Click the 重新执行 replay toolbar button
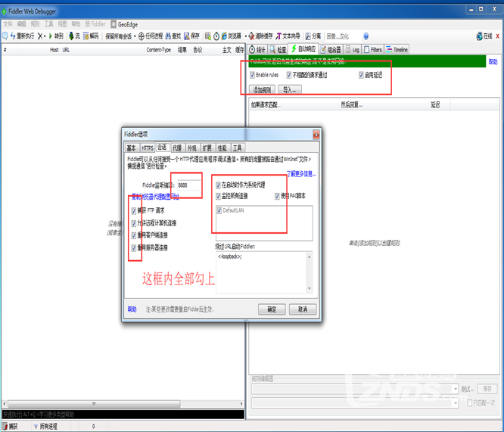The height and width of the screenshot is (432, 504). tap(23, 36)
